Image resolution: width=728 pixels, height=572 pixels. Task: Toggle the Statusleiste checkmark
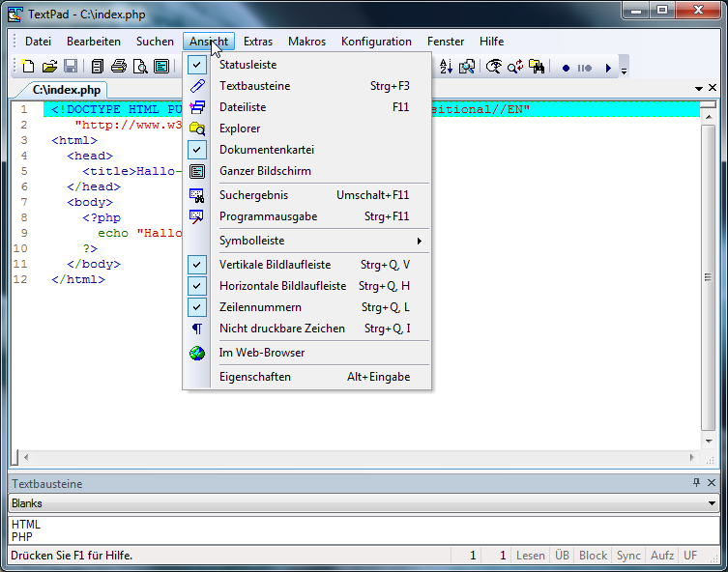point(197,65)
